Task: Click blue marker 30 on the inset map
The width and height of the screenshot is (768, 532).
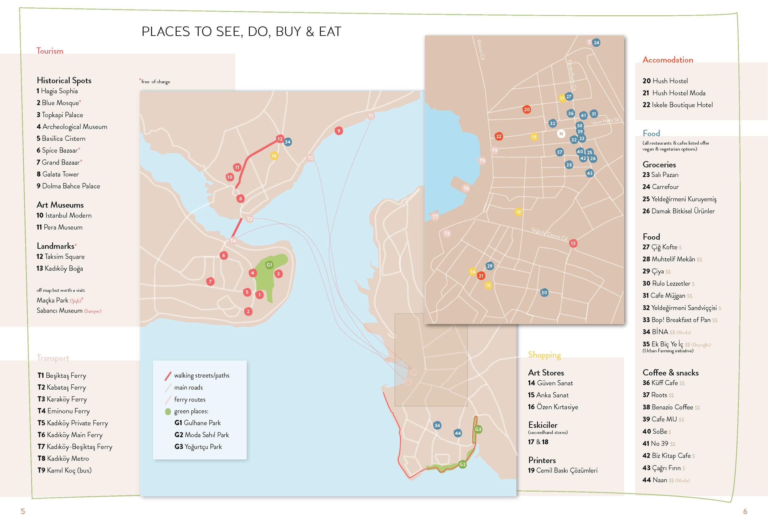Action: tap(544, 293)
